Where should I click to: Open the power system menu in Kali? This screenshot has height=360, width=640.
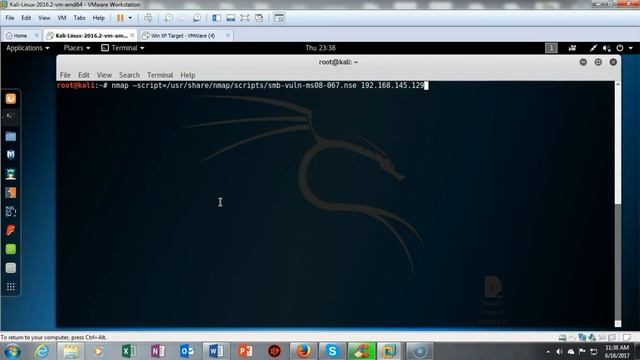click(x=624, y=48)
